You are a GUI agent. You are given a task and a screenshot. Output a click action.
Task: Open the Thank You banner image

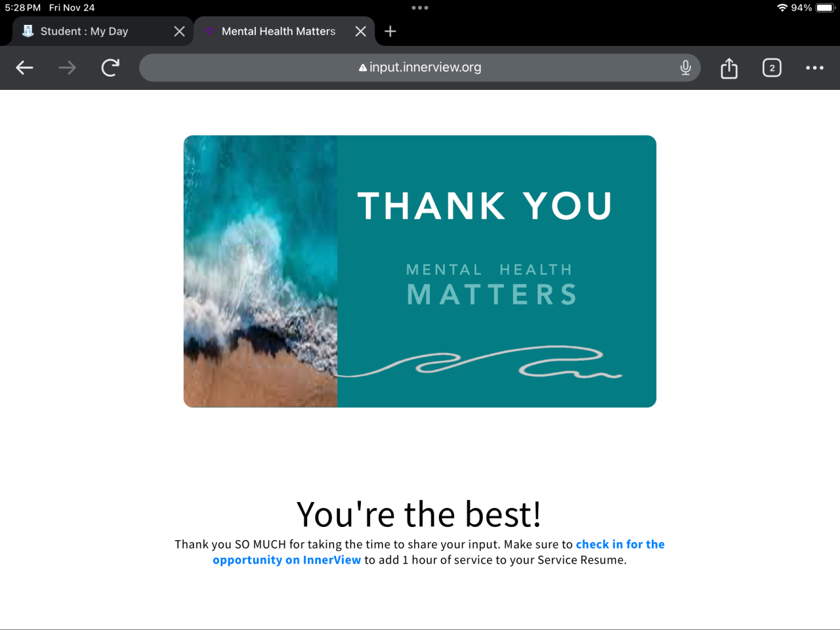[x=420, y=271]
